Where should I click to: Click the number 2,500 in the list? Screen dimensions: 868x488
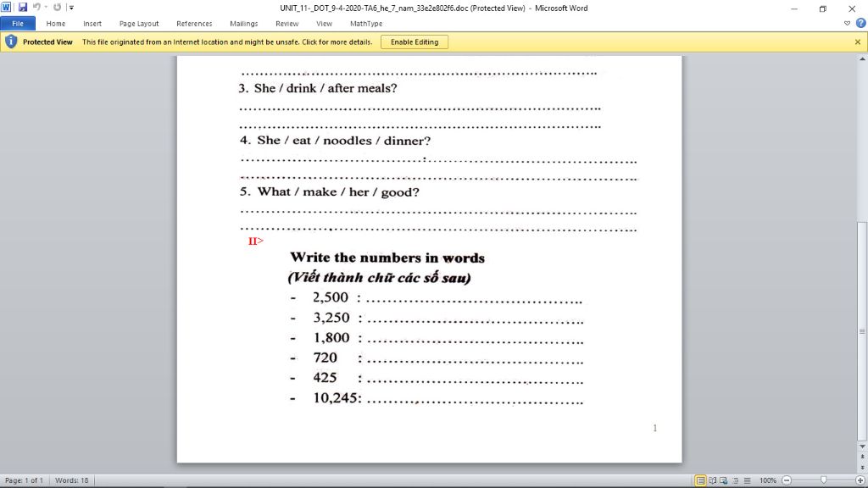331,297
